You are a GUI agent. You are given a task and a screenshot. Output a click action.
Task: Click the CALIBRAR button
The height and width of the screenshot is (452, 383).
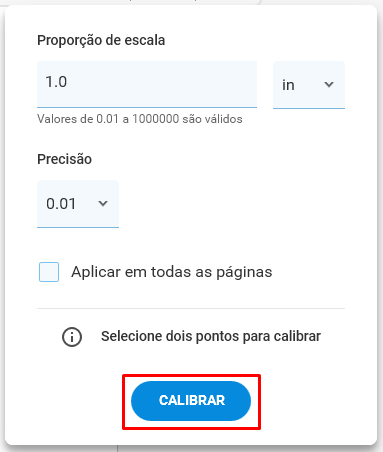(x=191, y=401)
